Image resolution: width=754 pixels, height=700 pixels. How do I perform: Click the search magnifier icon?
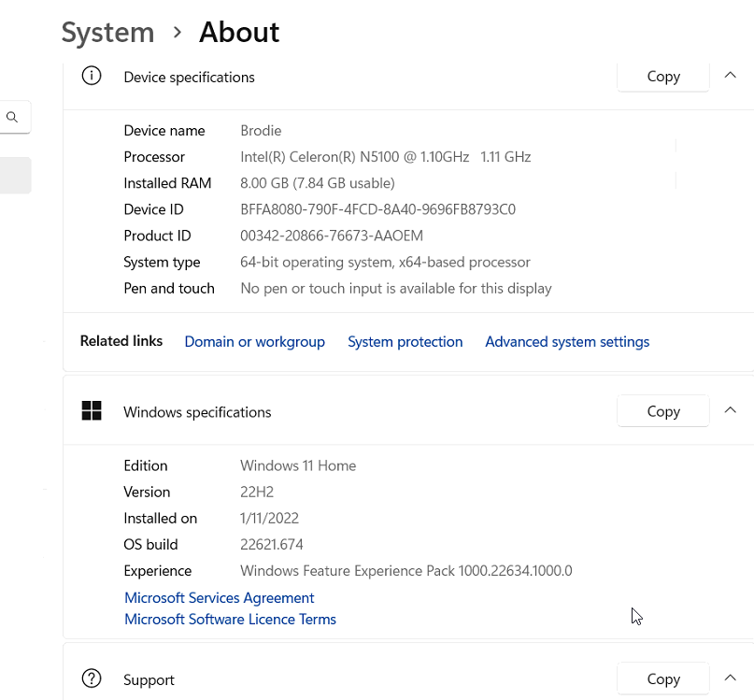(x=12, y=117)
